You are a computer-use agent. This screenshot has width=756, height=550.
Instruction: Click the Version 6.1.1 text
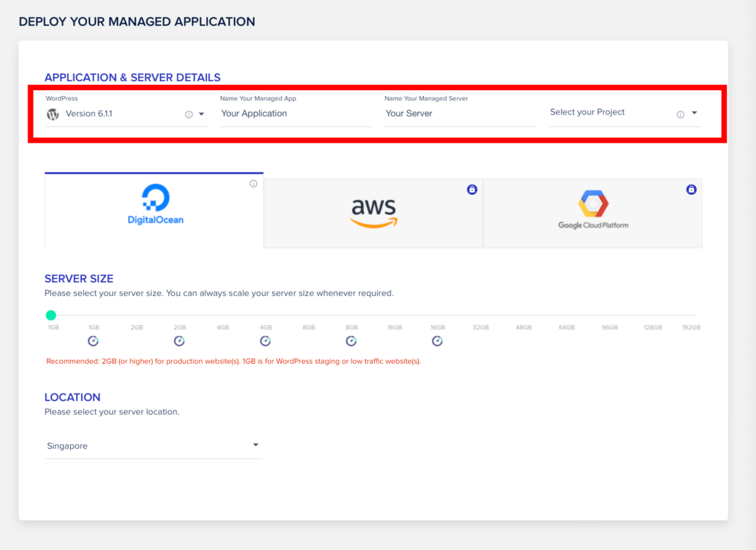pyautogui.click(x=89, y=114)
